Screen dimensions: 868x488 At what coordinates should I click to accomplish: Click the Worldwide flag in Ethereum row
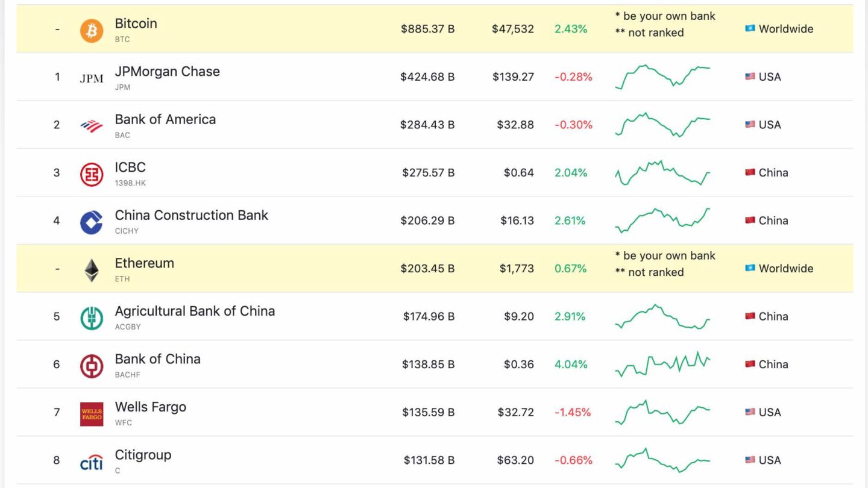(750, 268)
